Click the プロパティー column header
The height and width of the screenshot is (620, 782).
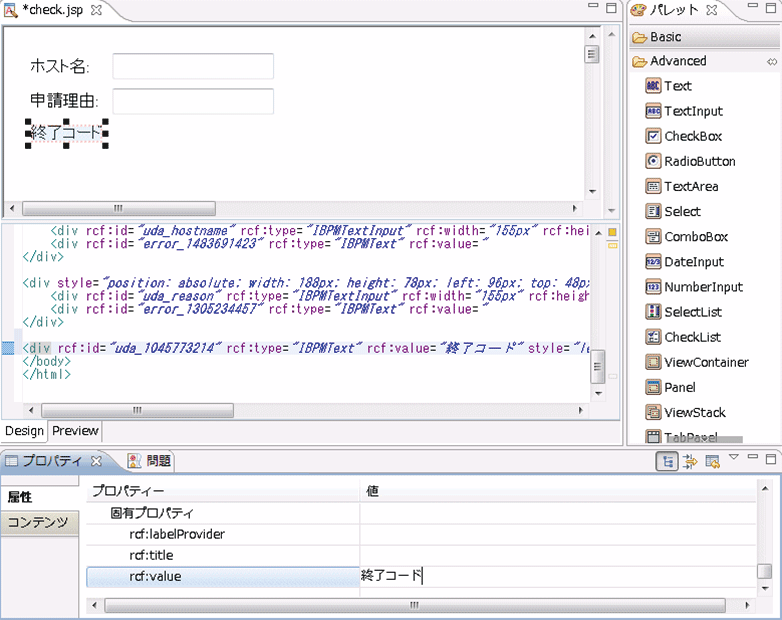coord(223,491)
